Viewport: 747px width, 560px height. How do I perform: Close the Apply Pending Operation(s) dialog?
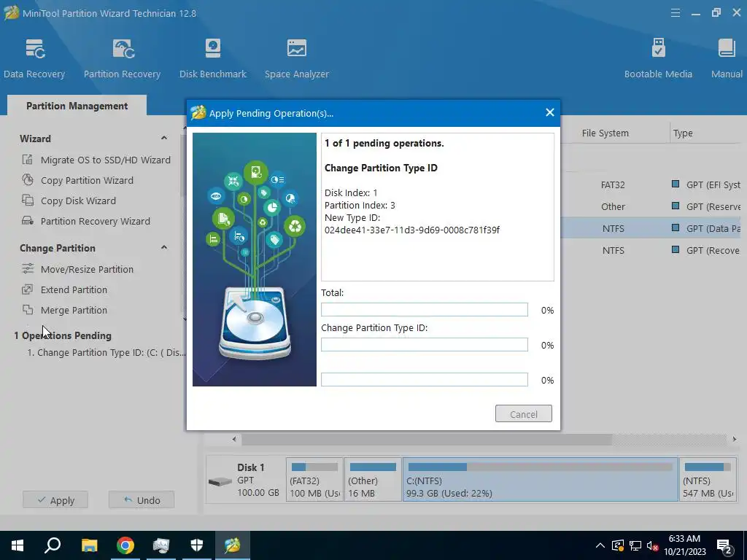(x=550, y=112)
